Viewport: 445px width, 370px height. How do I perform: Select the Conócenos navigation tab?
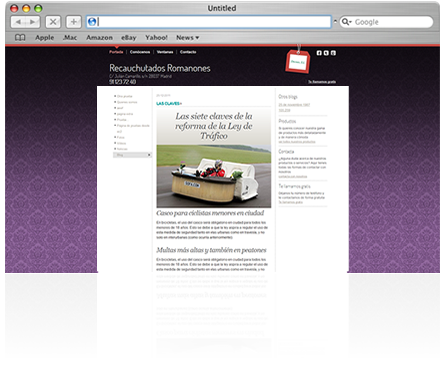tap(140, 52)
